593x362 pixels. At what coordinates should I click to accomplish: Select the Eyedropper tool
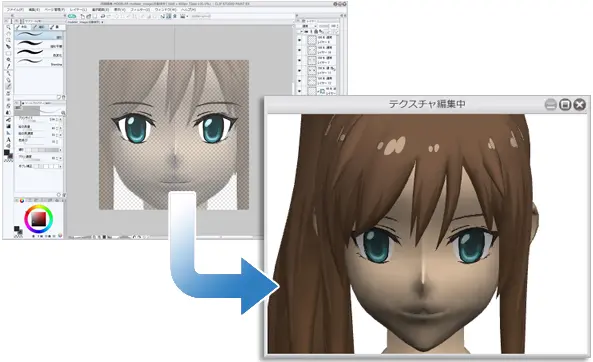click(x=8, y=66)
